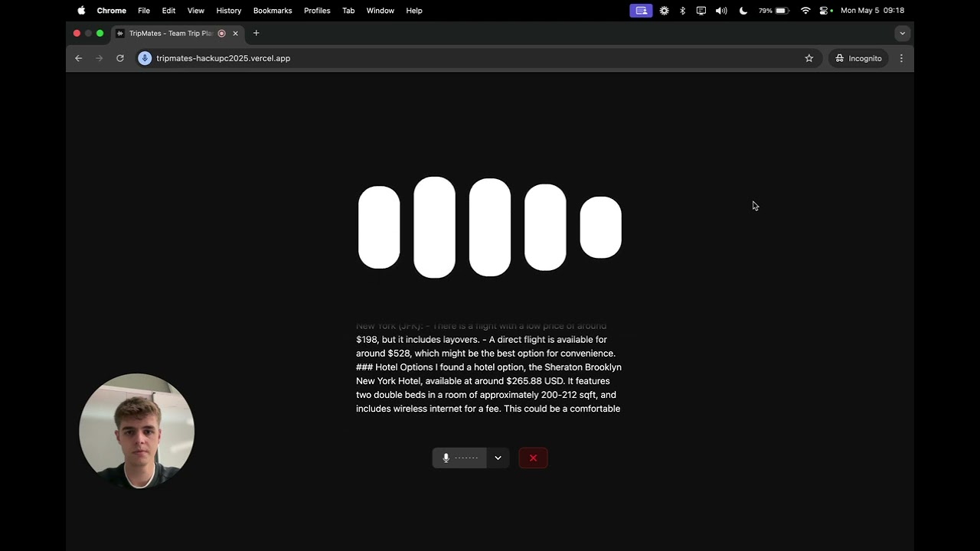This screenshot has height=551, width=980.
Task: Go forward with browser forward arrow
Action: pos(99,58)
